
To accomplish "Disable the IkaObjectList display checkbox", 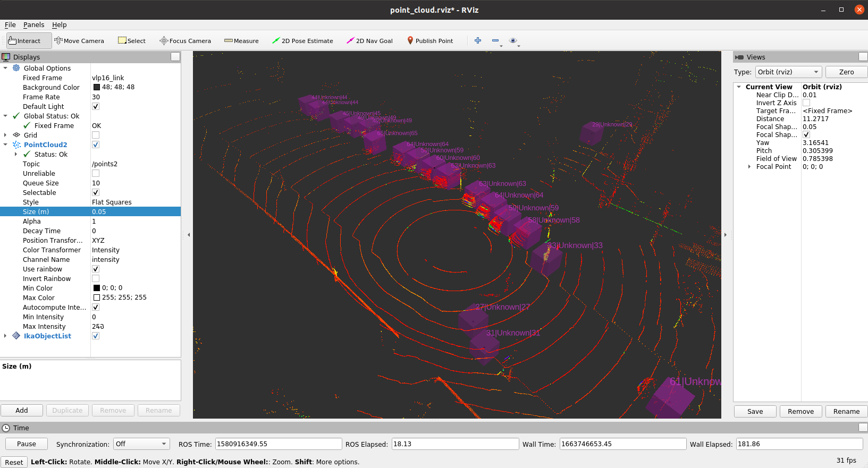I will (96, 336).
